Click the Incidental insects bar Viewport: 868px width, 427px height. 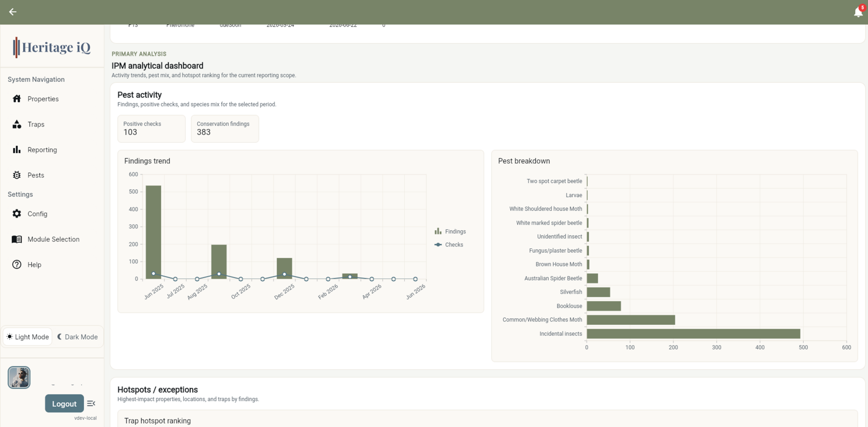pos(693,334)
